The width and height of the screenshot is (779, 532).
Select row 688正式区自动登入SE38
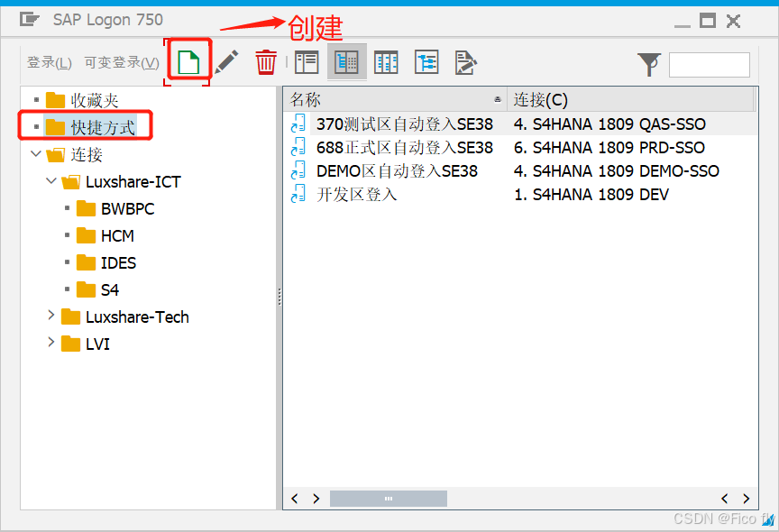[x=405, y=147]
